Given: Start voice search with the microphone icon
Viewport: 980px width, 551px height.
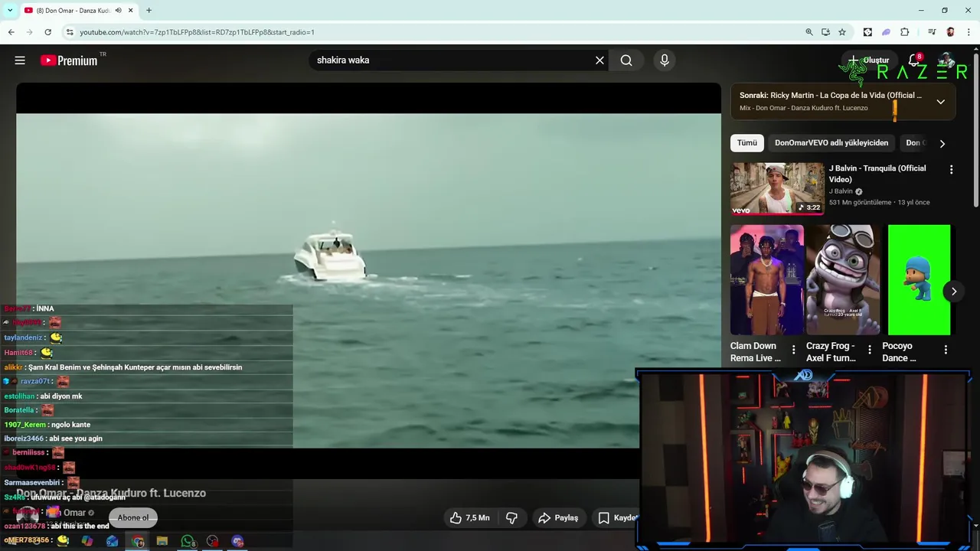Looking at the screenshot, I should pyautogui.click(x=665, y=60).
